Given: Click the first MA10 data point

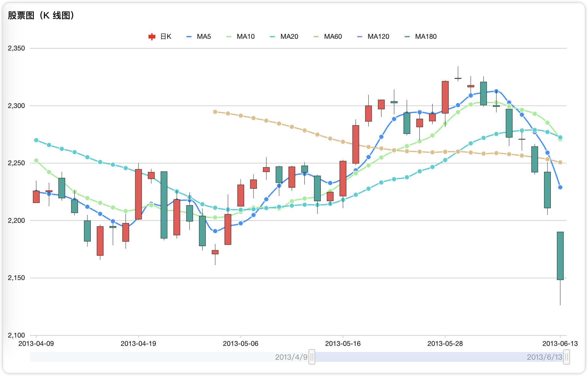Looking at the screenshot, I should [36, 161].
